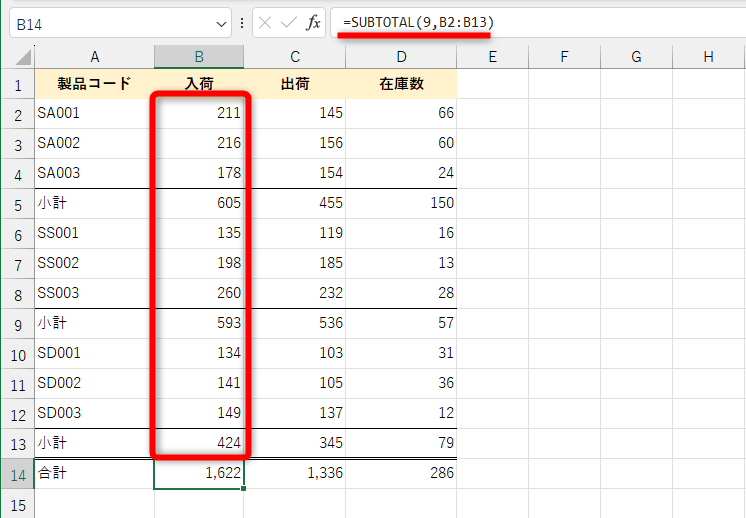Select the 入荷 value 260

click(199, 293)
